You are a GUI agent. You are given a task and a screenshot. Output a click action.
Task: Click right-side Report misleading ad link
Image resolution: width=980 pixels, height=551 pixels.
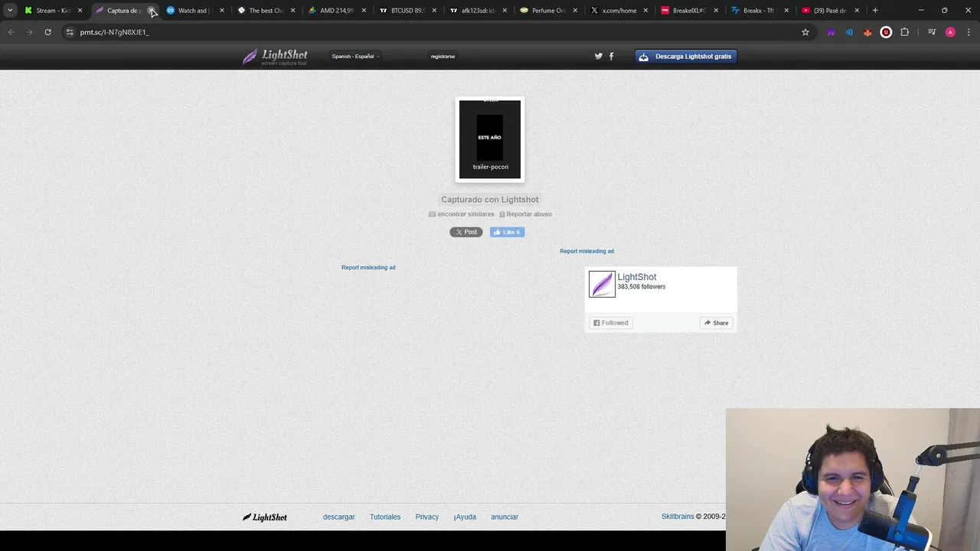point(586,251)
